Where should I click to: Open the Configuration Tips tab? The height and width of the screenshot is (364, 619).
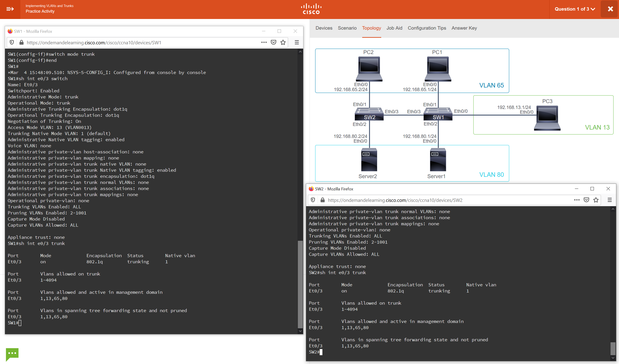[427, 28]
